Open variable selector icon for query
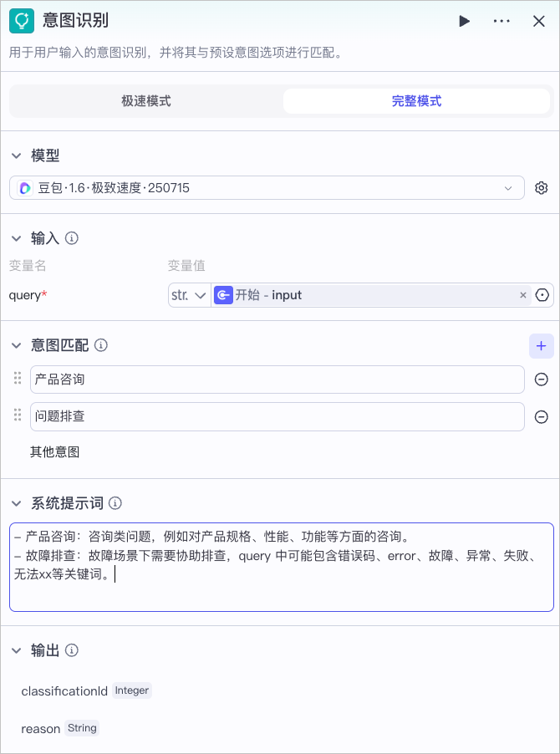This screenshot has width=560, height=754. tap(542, 295)
